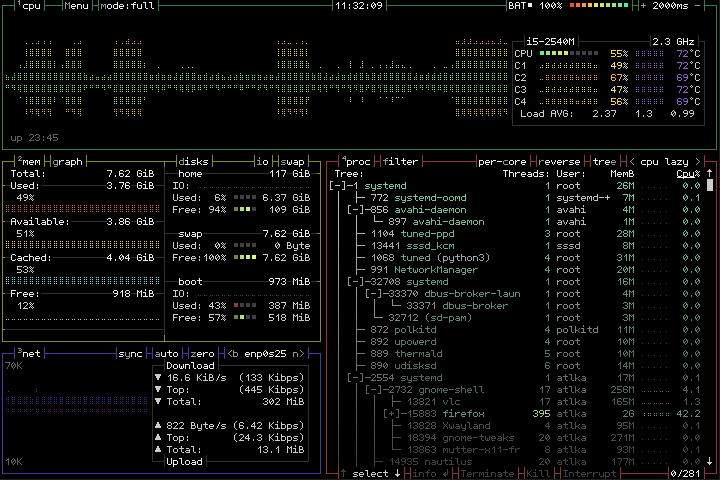Image resolution: width=720 pixels, height=480 pixels.
Task: Click the Cpu% column header
Action: tap(688, 174)
